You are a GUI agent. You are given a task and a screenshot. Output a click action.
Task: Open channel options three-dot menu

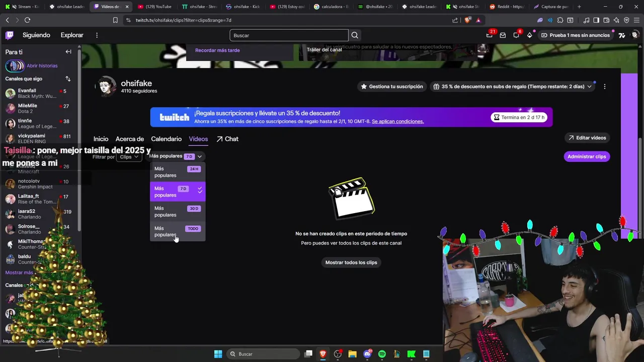[604, 86]
